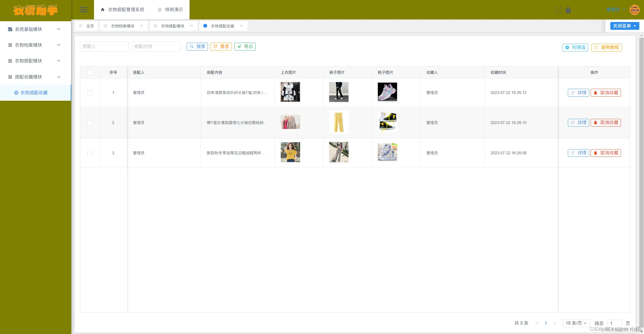Open the 样例演示 lightbulb menu item
Image resolution: width=644 pixels, height=334 pixels.
[170, 10]
